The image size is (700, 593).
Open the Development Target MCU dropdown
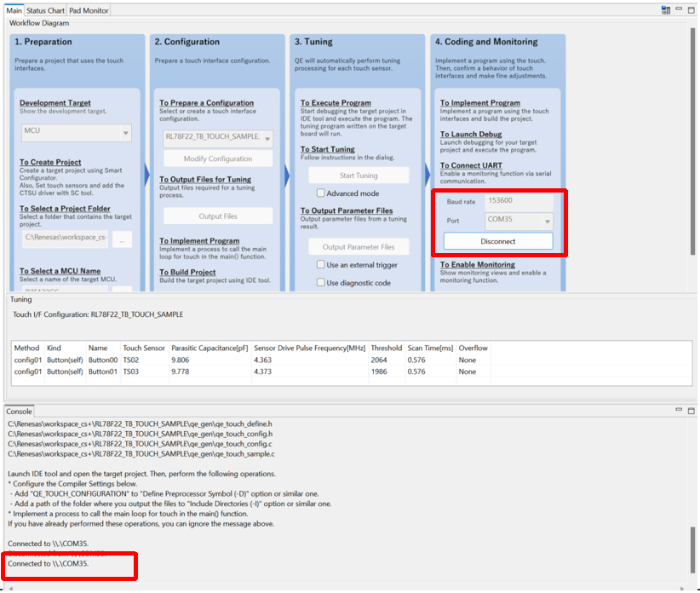(x=77, y=133)
